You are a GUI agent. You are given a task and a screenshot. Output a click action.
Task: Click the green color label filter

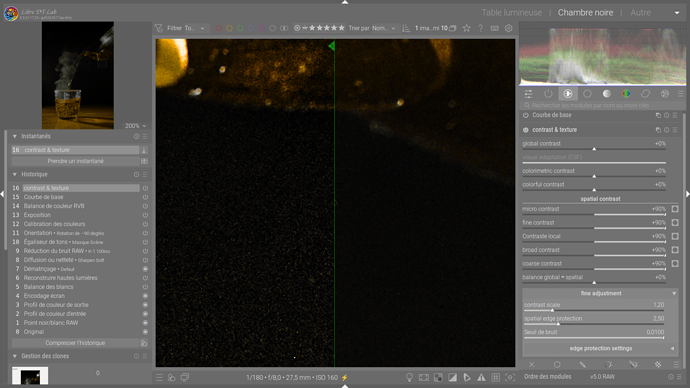coord(240,28)
